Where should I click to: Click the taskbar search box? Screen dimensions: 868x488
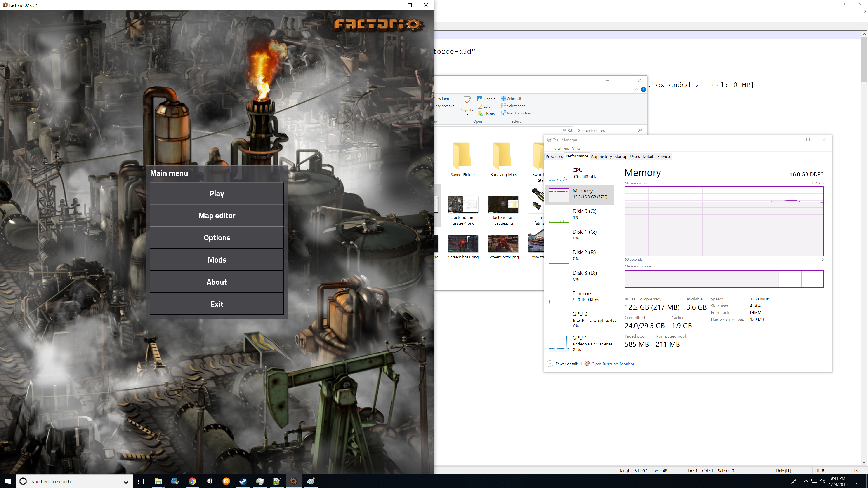[x=74, y=481]
